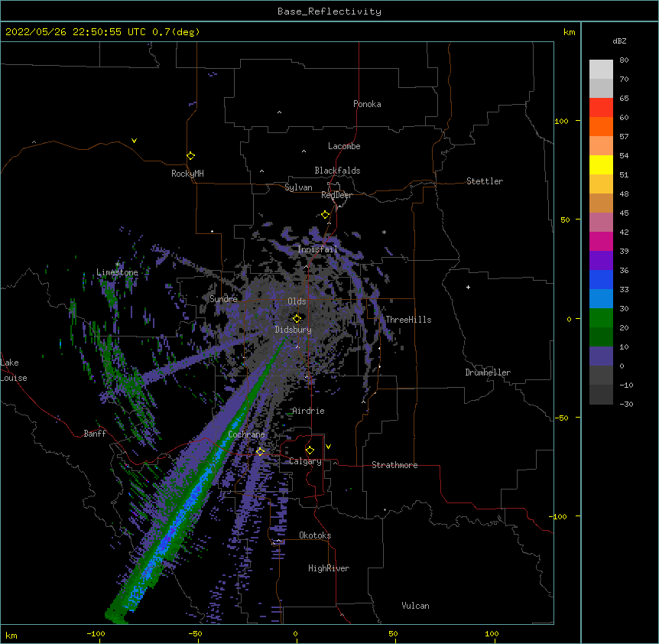Click the 45 value on dBZ legend
Screen dimensions: 659x644
(x=624, y=213)
